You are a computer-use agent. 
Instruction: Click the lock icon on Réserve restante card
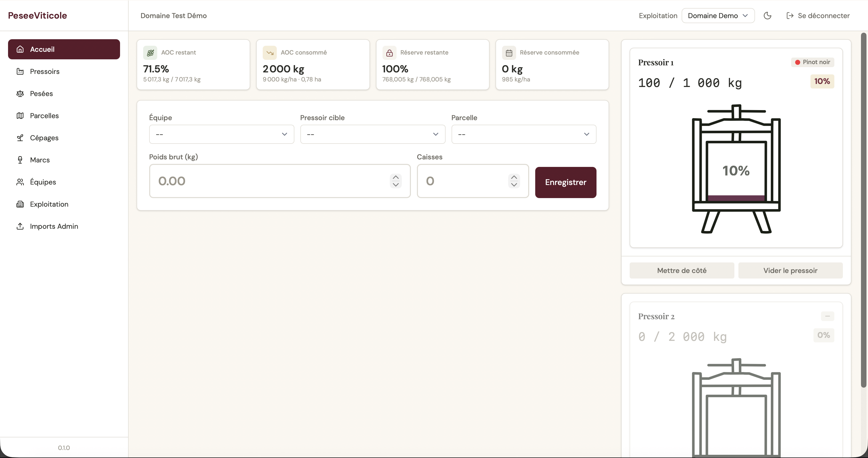[x=389, y=53]
